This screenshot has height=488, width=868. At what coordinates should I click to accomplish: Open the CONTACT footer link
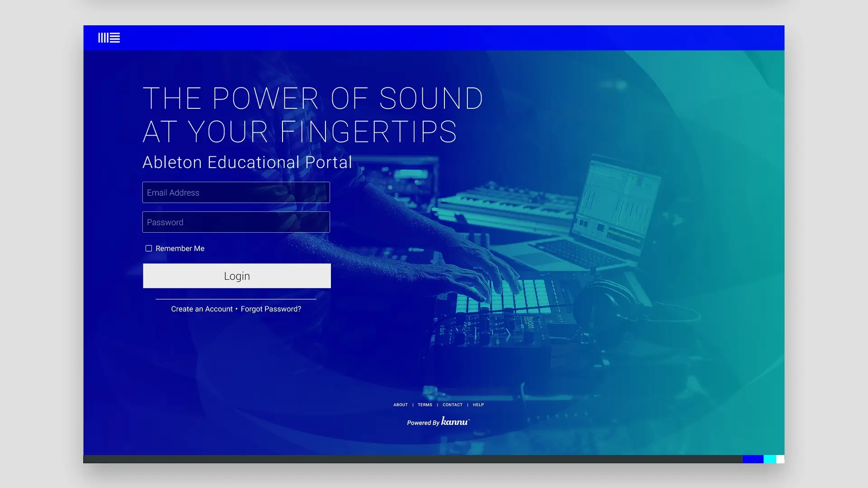pos(453,405)
